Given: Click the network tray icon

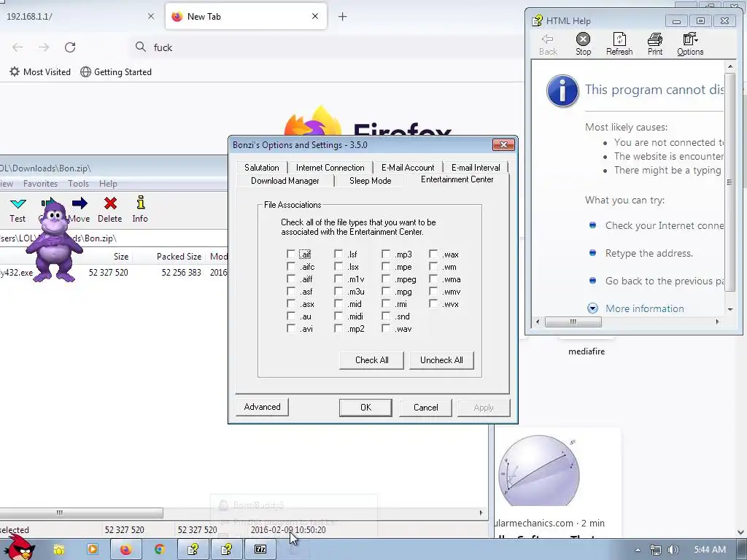Looking at the screenshot, I should 656,550.
